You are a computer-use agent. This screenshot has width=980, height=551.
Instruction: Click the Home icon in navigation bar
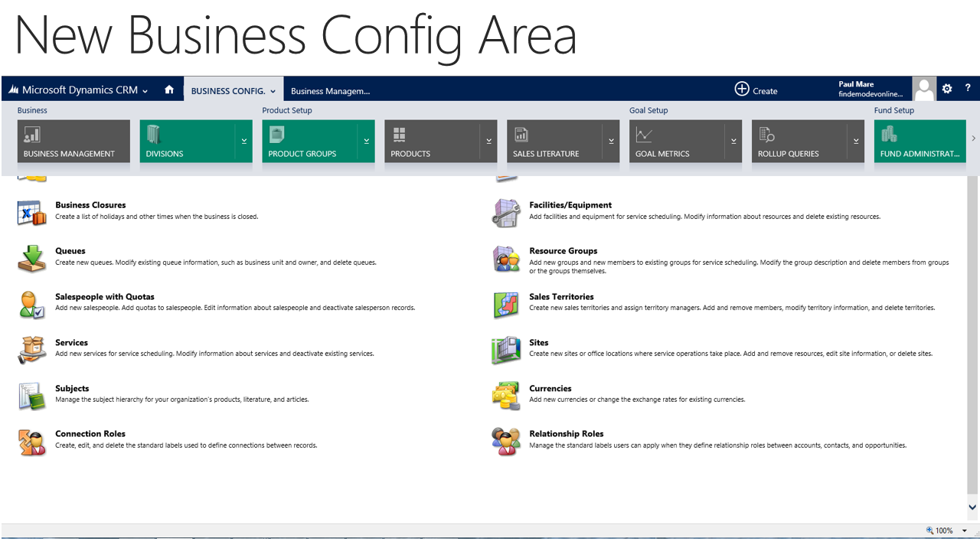click(x=169, y=90)
